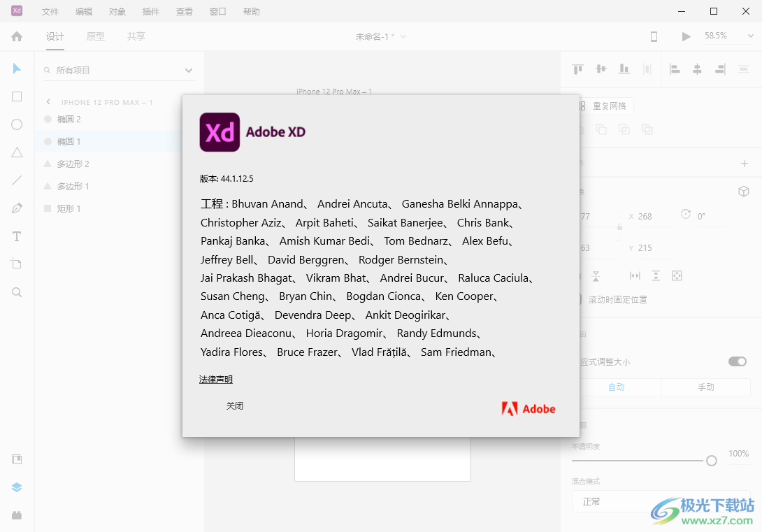Screen dimensions: 762x532
Task: Open the 窗口 menu
Action: pos(217,12)
